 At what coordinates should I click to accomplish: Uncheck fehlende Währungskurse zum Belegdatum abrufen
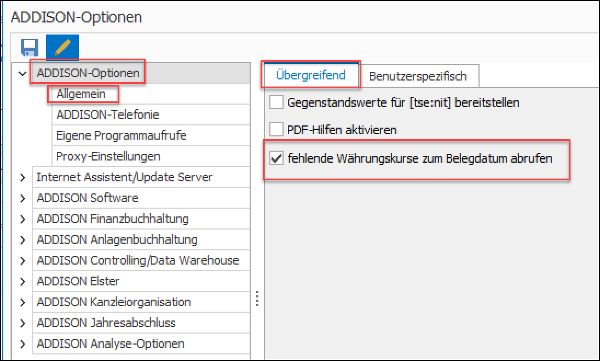[276, 158]
